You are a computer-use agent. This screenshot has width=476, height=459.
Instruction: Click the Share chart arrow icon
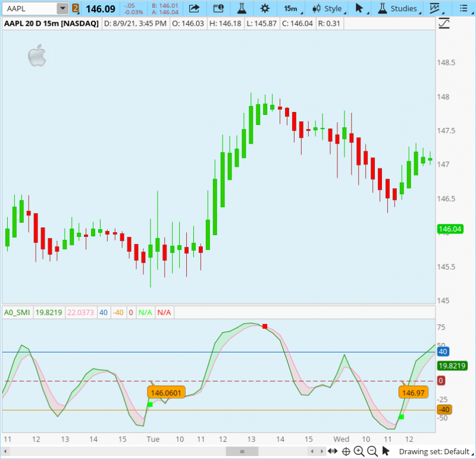194,8
